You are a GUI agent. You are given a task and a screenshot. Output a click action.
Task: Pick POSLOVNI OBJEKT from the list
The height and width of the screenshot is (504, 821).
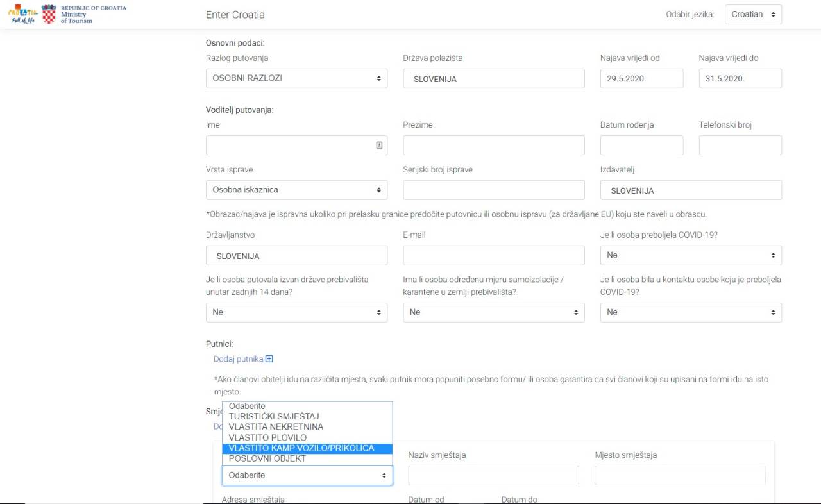tap(267, 459)
